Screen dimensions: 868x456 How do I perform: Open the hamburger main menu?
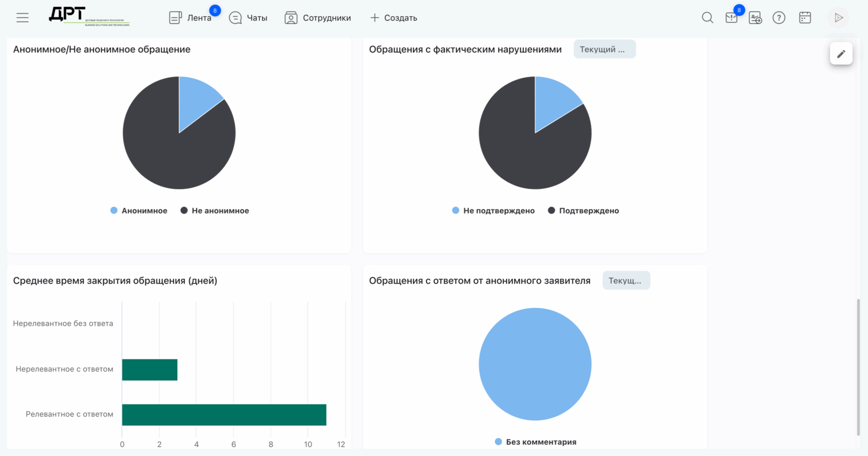pyautogui.click(x=22, y=18)
